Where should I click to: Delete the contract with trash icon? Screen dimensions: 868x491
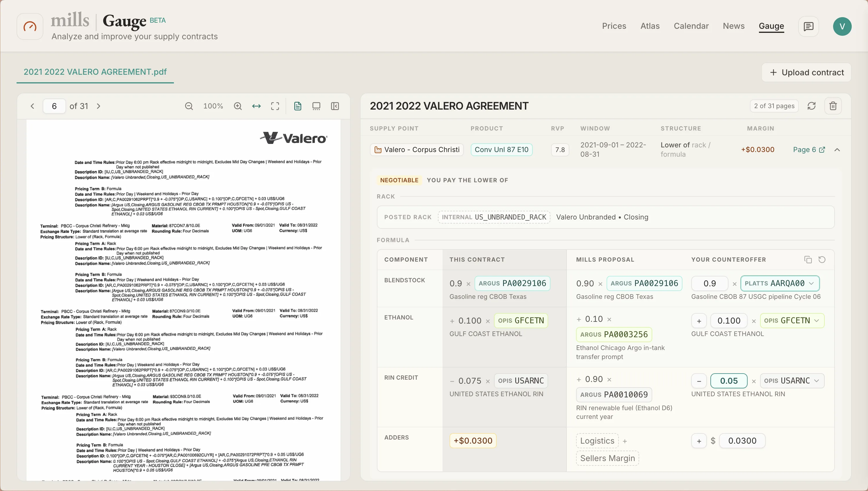pyautogui.click(x=833, y=106)
